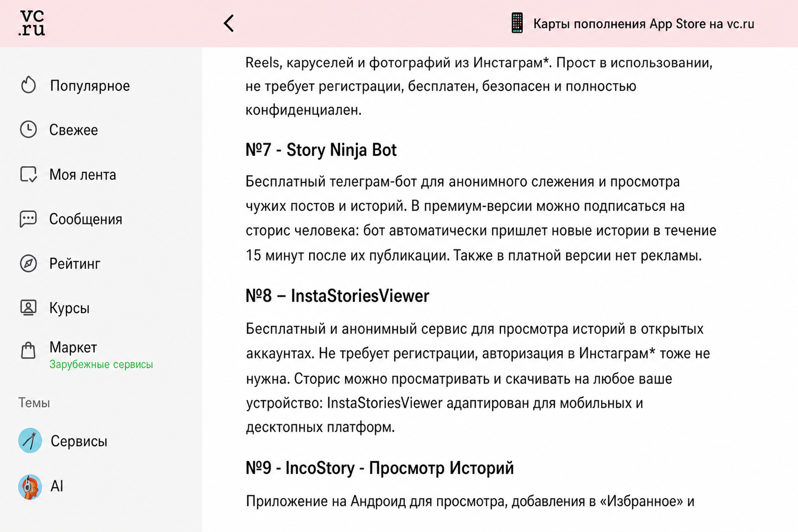Image resolution: width=798 pixels, height=532 pixels.
Task: Click the chat bubble icon for Сообщения
Action: (29, 219)
